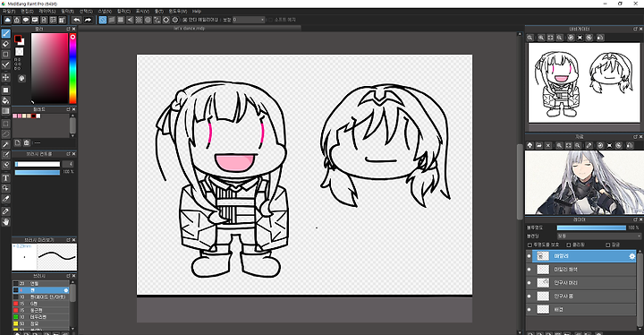This screenshot has height=335, width=644.
Task: Hide the selected top layer via its visibility dot
Action: pos(529,256)
